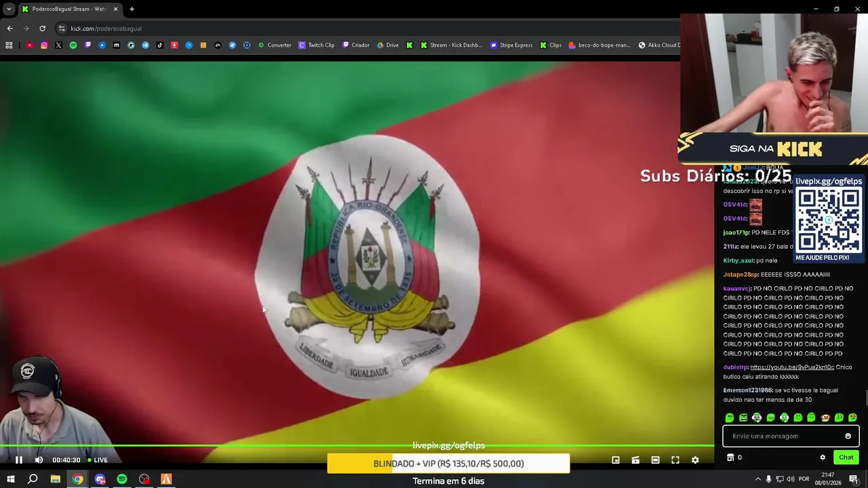Open the bookmarks apps grid icon

(9, 45)
